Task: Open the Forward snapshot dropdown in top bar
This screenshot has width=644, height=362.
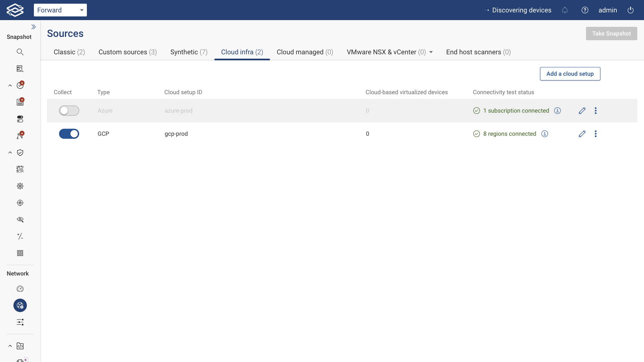Action: [x=60, y=10]
